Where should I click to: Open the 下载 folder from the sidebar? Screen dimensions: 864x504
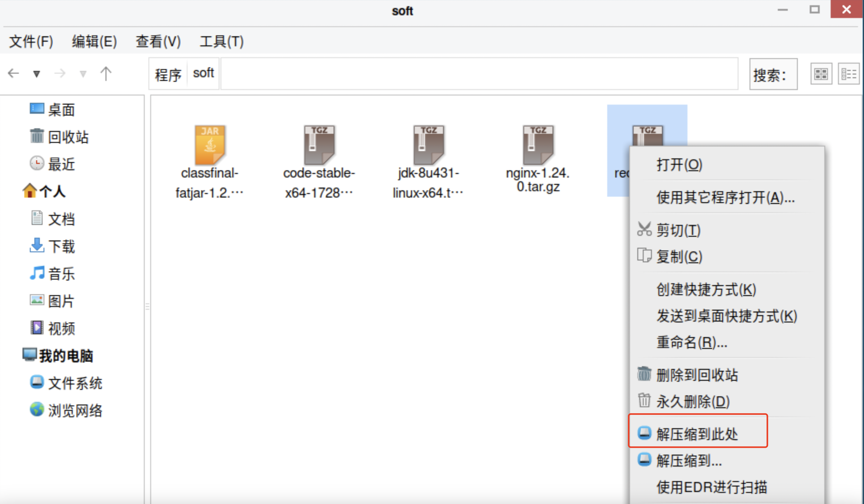point(62,246)
